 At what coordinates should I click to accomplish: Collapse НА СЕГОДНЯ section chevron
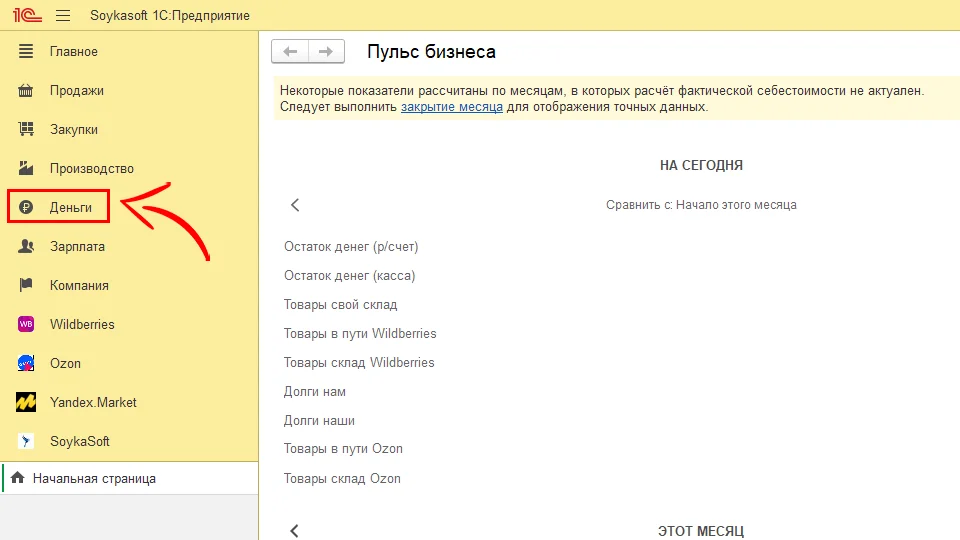tap(295, 205)
